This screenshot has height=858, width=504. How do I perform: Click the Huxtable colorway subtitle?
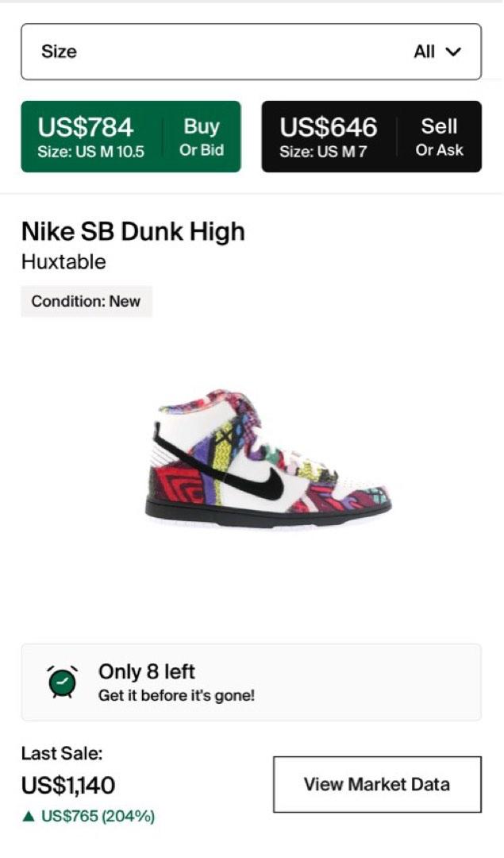(x=63, y=262)
